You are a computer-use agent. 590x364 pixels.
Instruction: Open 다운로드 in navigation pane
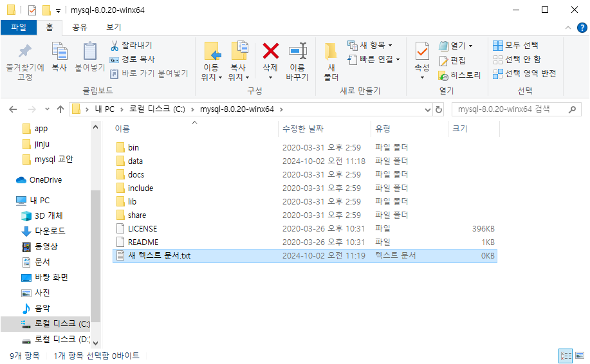coord(43,231)
